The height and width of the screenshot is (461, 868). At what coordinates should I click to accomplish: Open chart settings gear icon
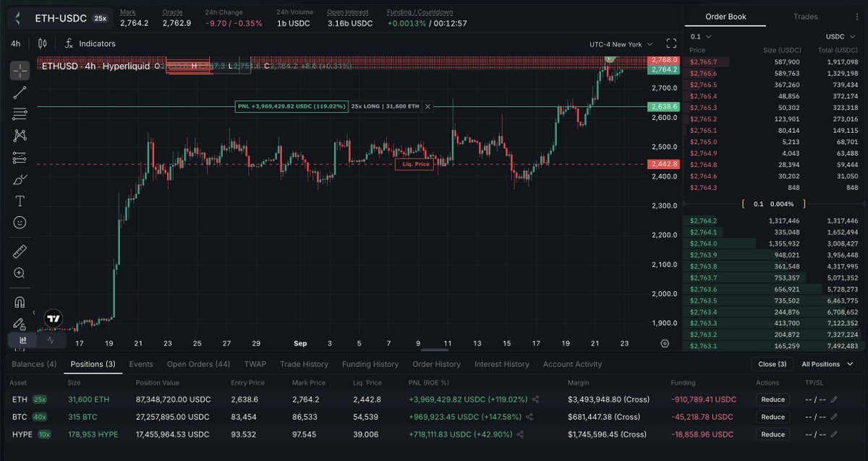(665, 343)
